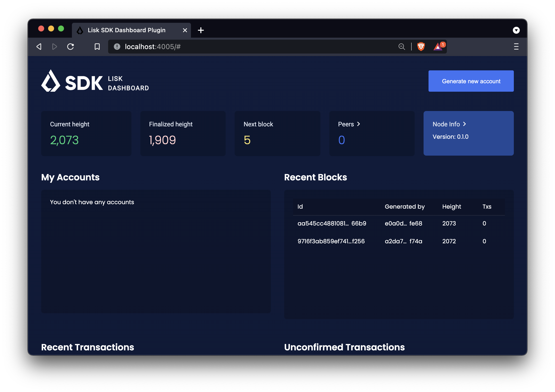
Task: Click block height 2073 cell
Action: coord(449,224)
